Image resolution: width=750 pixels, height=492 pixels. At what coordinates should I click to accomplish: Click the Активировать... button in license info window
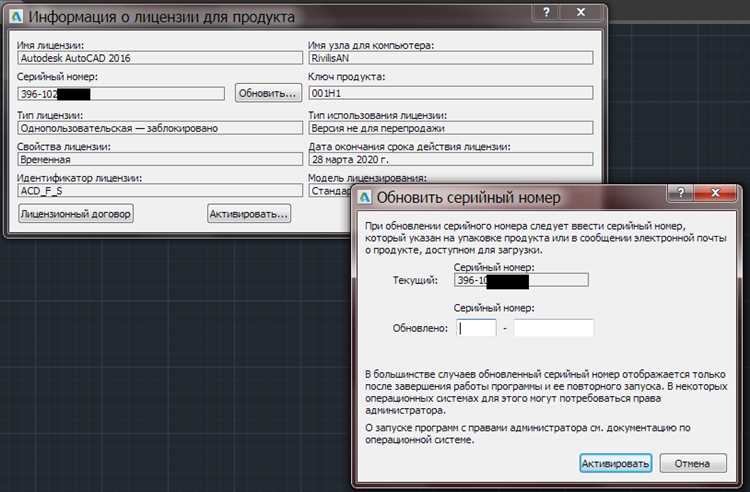[x=249, y=214]
